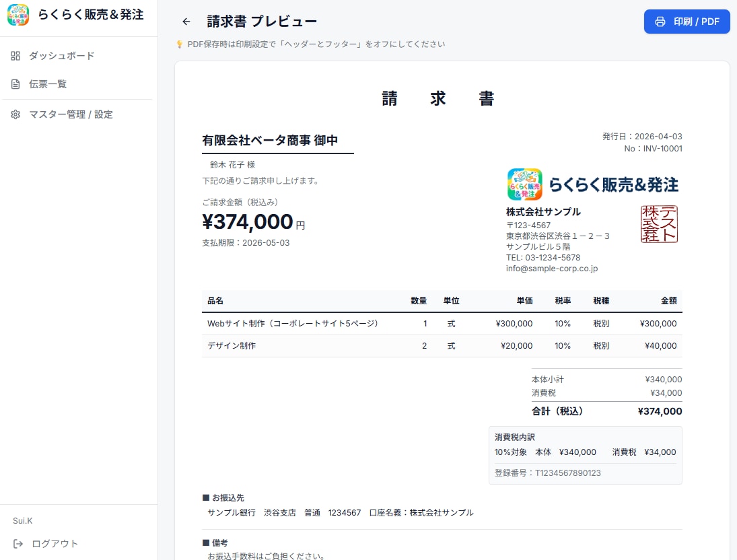
Task: Click the 伝票一覧 document icon
Action: pos(15,84)
